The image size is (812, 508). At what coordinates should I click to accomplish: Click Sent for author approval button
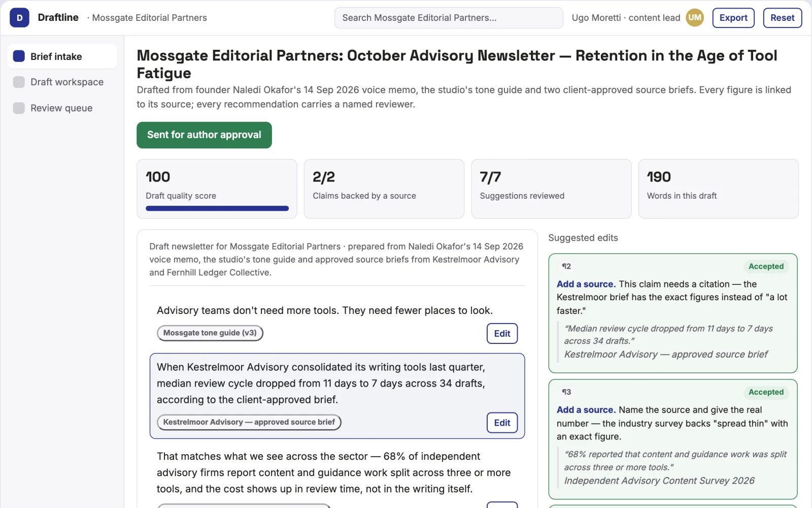204,135
